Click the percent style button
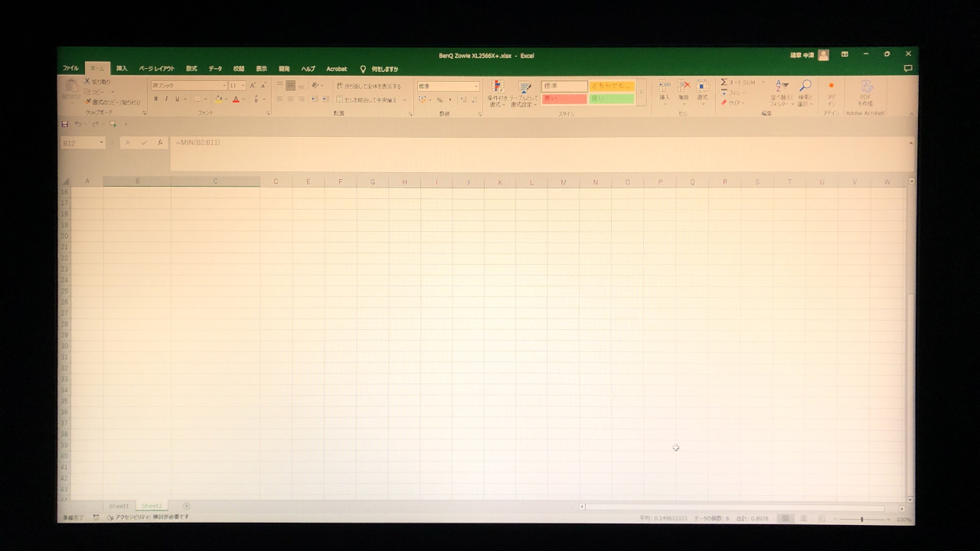This screenshot has width=980, height=551. (439, 100)
